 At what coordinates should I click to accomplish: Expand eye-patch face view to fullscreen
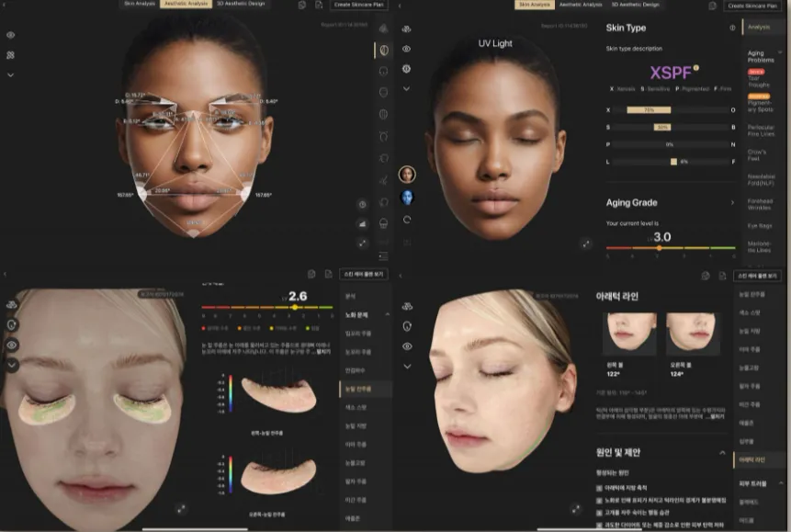coord(181,509)
